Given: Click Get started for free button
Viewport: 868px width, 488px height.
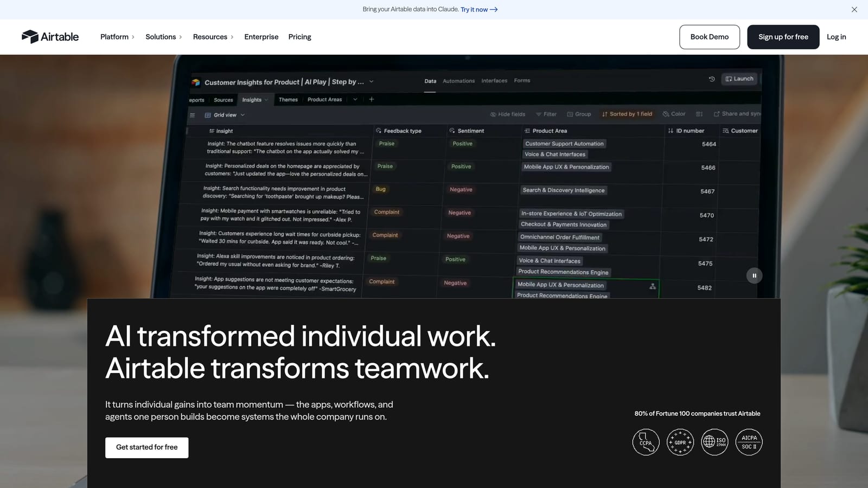Looking at the screenshot, I should coord(147,447).
